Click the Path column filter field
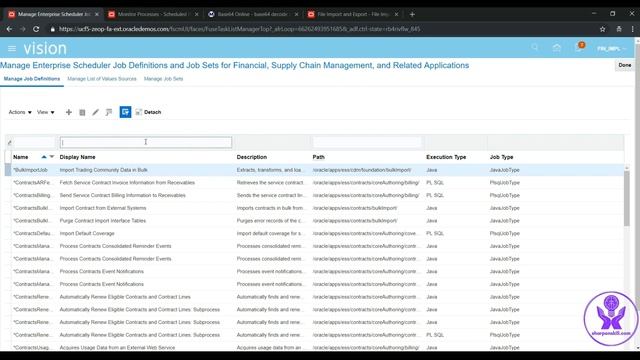The image size is (640, 360). (x=367, y=142)
